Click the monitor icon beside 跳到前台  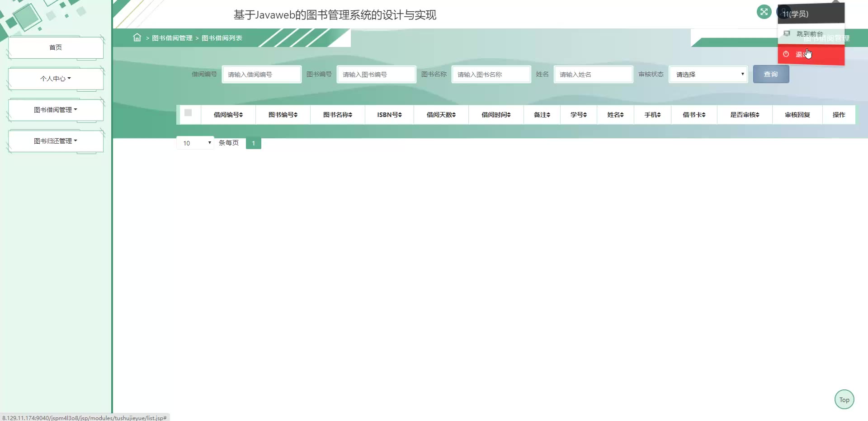pos(787,34)
